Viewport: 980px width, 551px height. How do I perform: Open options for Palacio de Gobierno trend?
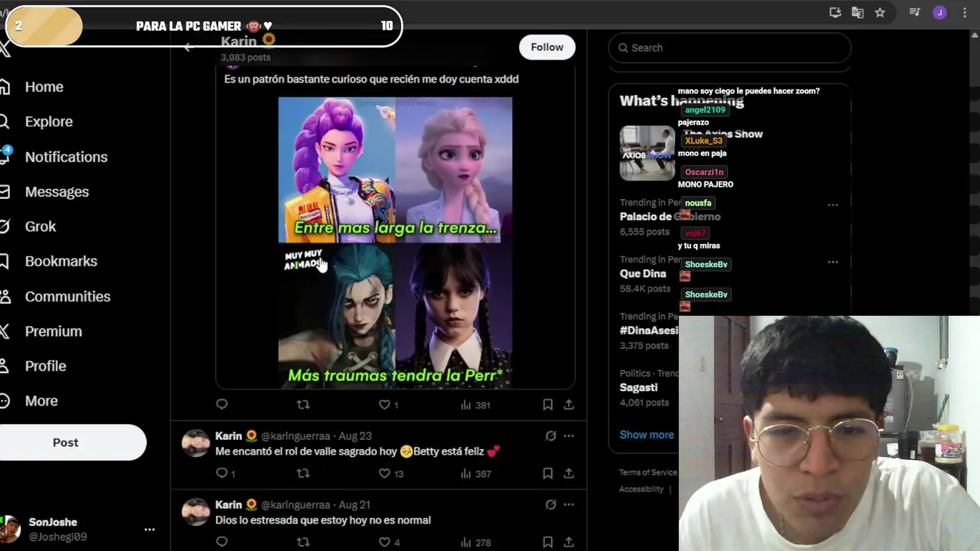click(x=832, y=205)
